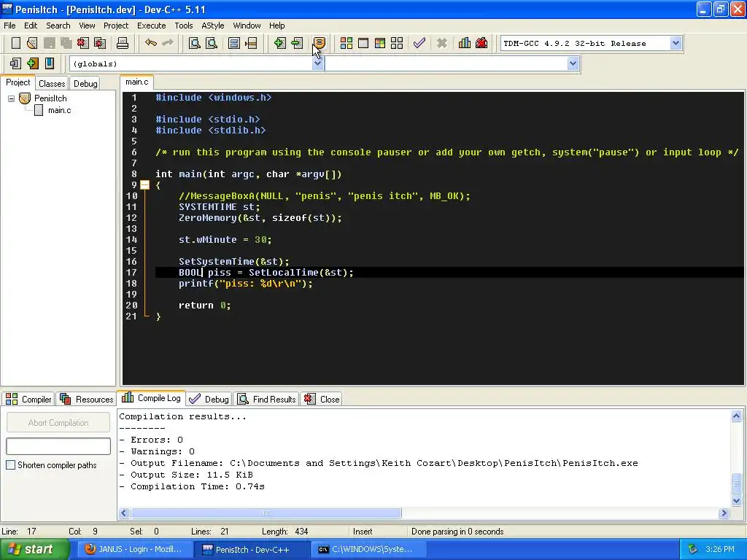Switch to C:\WINDOWS\System console taskbar item
Image resolution: width=747 pixels, height=560 pixels.
pos(370,550)
